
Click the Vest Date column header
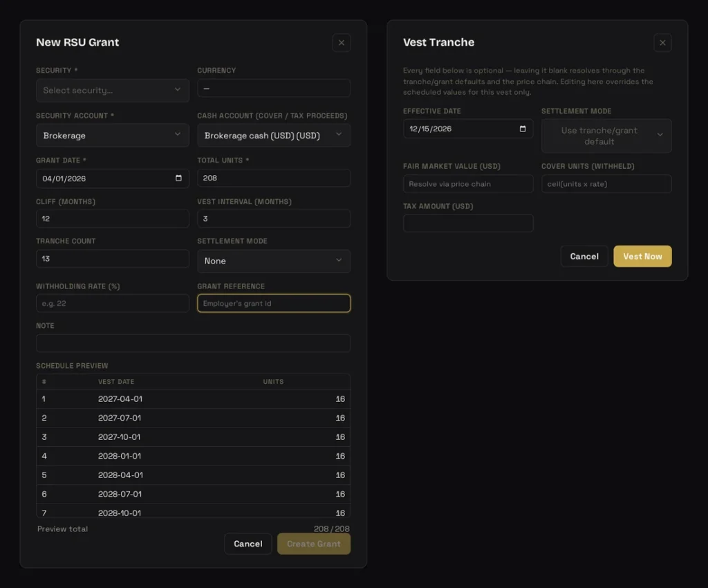[x=116, y=382]
